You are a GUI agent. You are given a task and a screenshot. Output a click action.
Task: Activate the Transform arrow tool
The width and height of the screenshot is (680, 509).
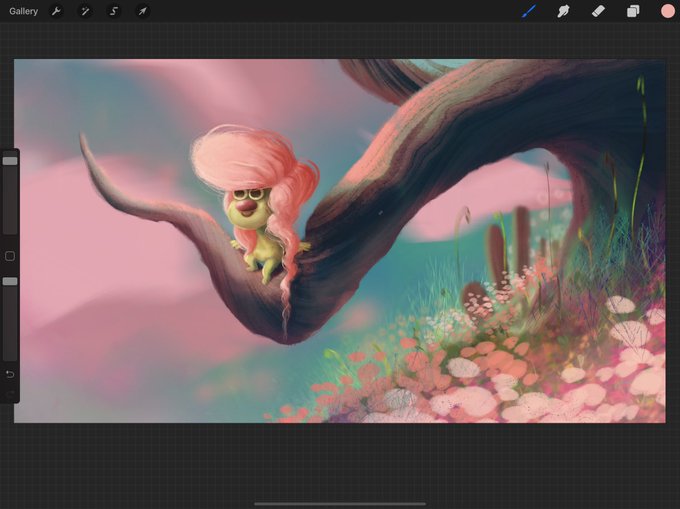click(x=143, y=11)
